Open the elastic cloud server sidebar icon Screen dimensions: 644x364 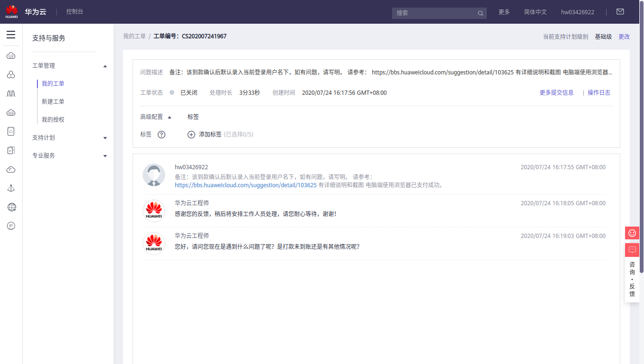click(11, 56)
